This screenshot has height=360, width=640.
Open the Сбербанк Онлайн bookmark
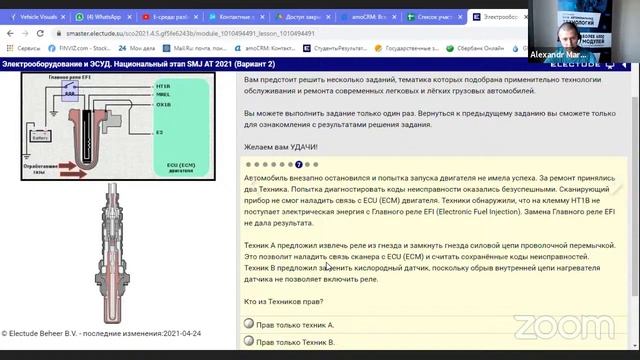[475, 48]
